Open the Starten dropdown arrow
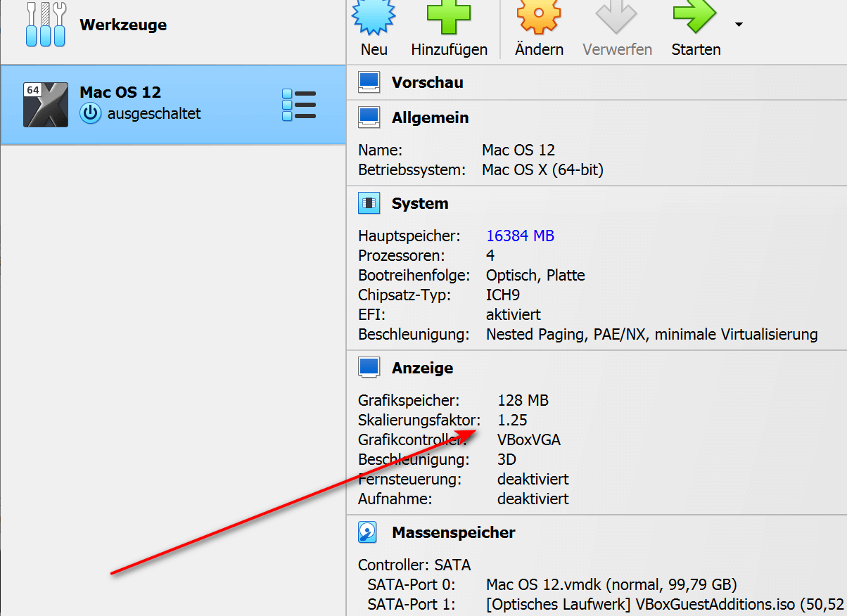Viewport: 847px width, 616px height. coord(739,25)
